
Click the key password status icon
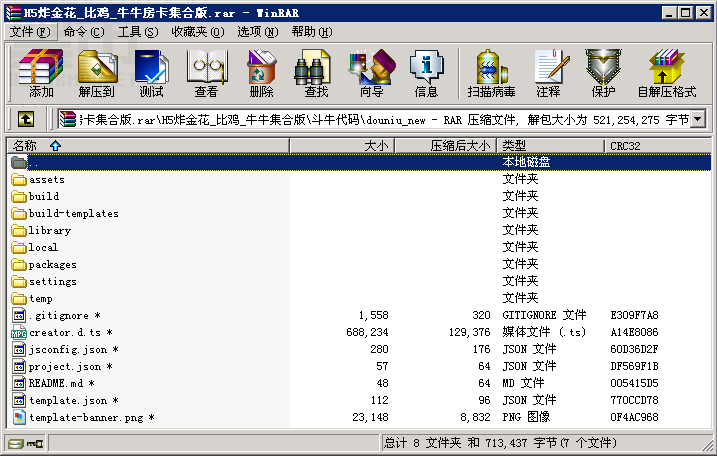click(x=35, y=443)
